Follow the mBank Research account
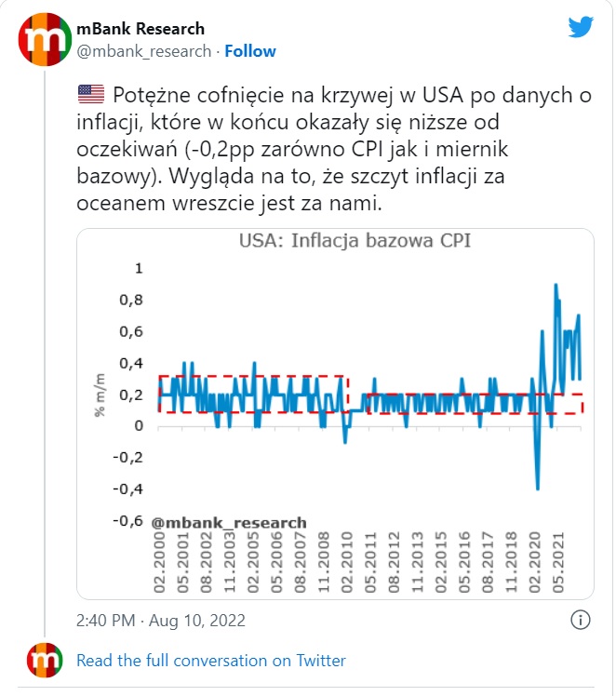Image resolution: width=616 pixels, height=696 pixels. [250, 51]
